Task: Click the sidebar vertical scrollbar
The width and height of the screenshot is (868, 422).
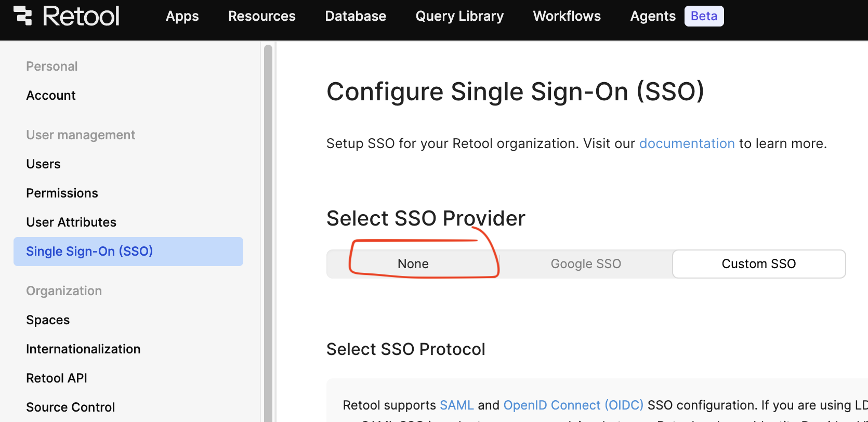Action: [268, 233]
